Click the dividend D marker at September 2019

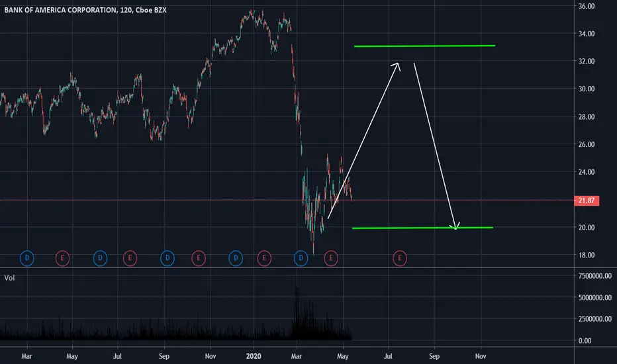[167, 258]
